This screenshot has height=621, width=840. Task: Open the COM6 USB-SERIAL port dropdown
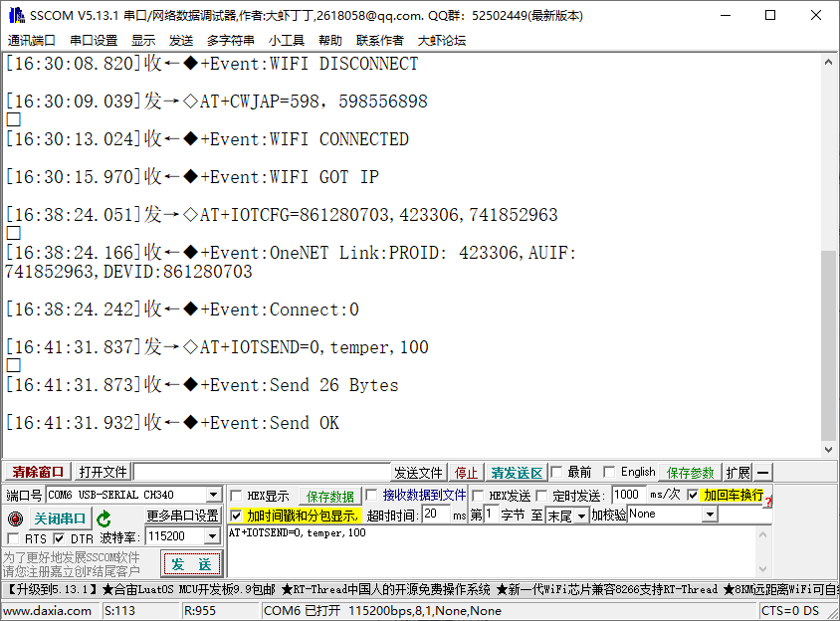[215, 494]
